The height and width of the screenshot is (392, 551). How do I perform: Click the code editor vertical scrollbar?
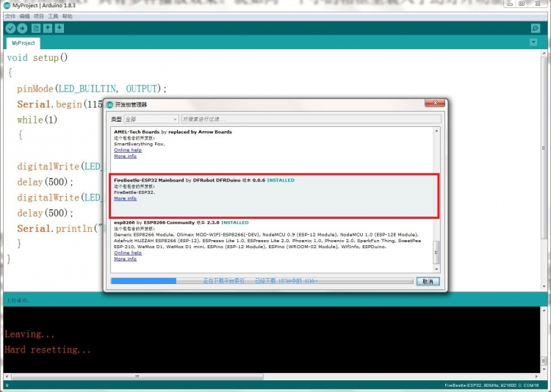[544, 148]
